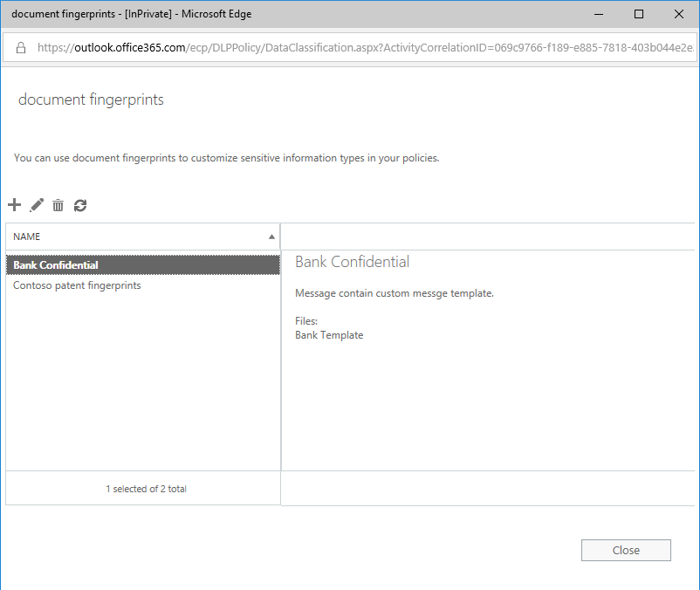Delete fingerprint using the trash icon
Image resolution: width=700 pixels, height=590 pixels.
(x=58, y=205)
